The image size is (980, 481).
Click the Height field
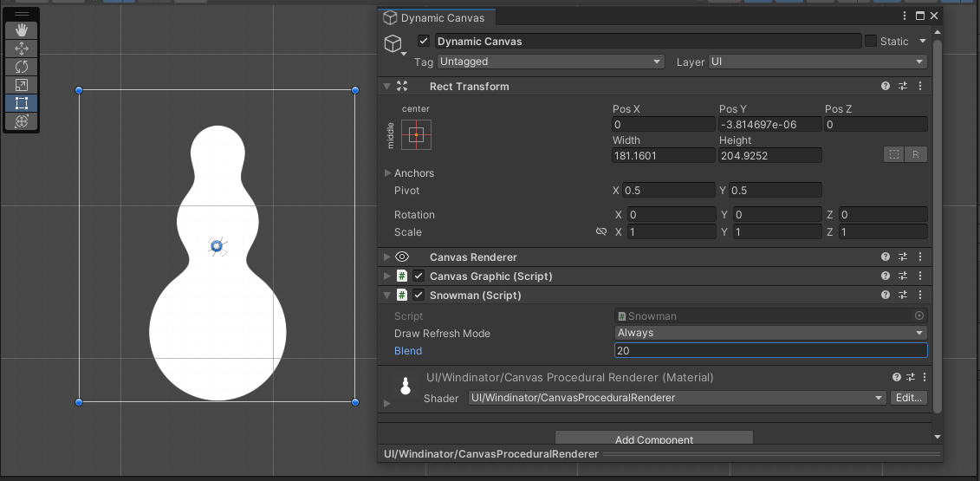(770, 156)
